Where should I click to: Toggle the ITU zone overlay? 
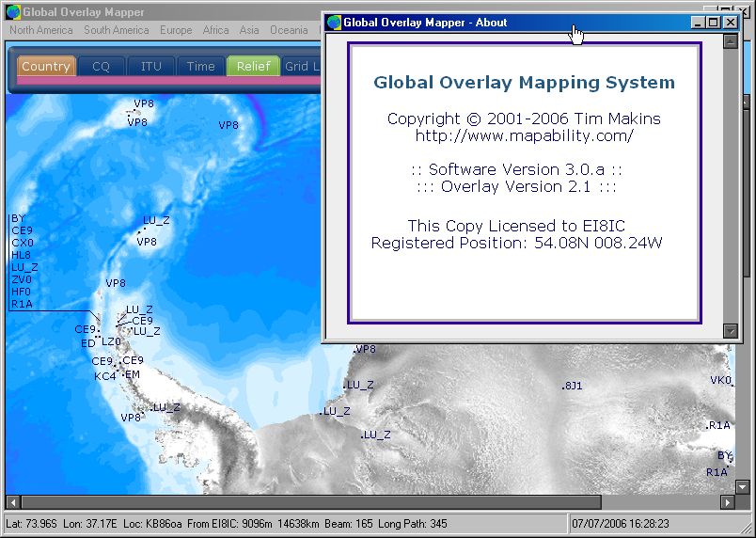coord(150,67)
